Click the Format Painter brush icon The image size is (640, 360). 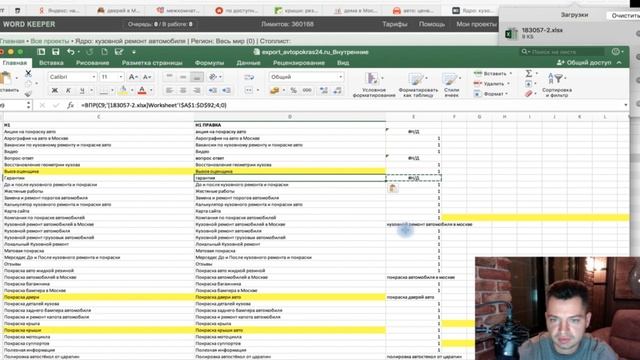[28, 93]
